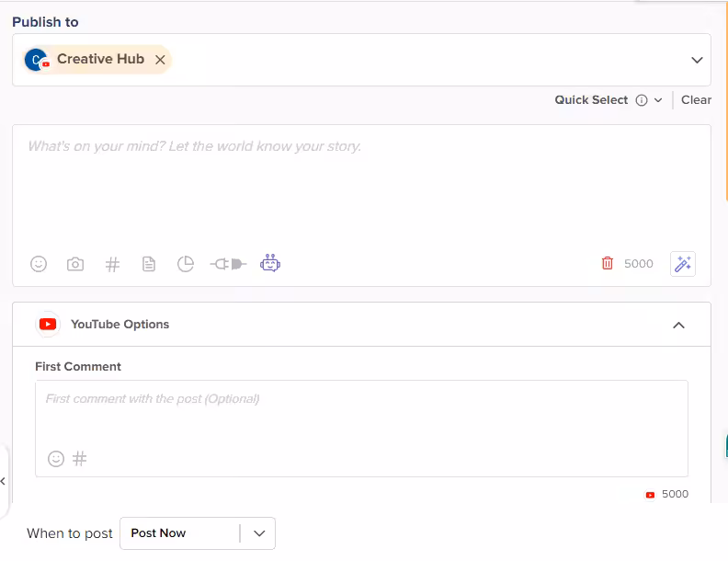Open hashtag tool in post composer
Viewport: 728px width, 561px height.
pos(112,264)
